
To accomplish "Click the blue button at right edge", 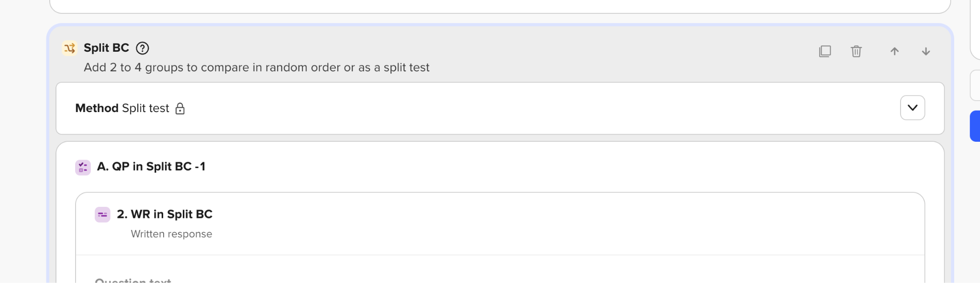I will [x=975, y=126].
